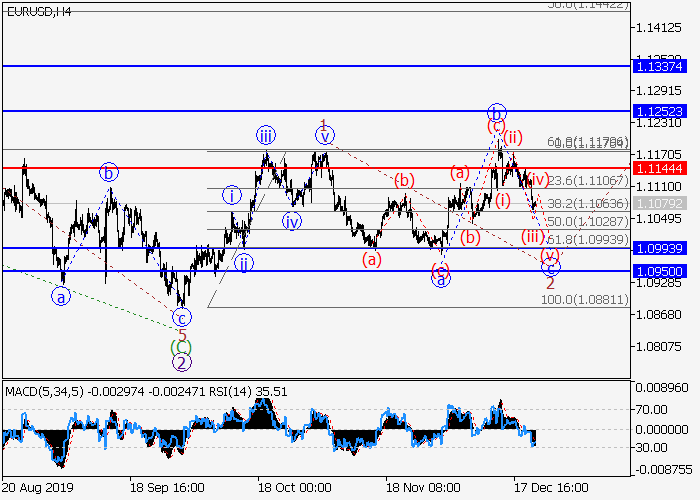Select the 1.13374 blue price level tag

point(659,66)
